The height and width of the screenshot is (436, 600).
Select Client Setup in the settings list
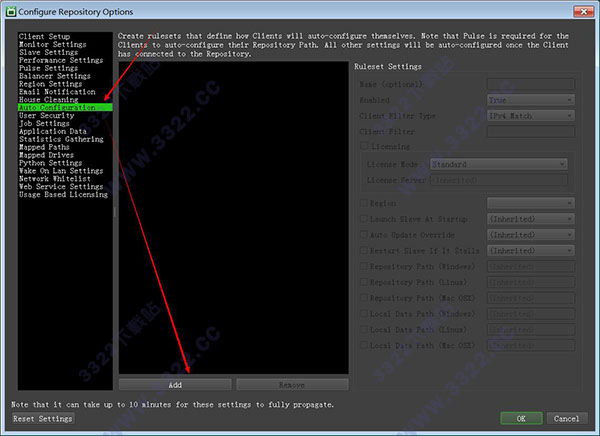pos(46,37)
